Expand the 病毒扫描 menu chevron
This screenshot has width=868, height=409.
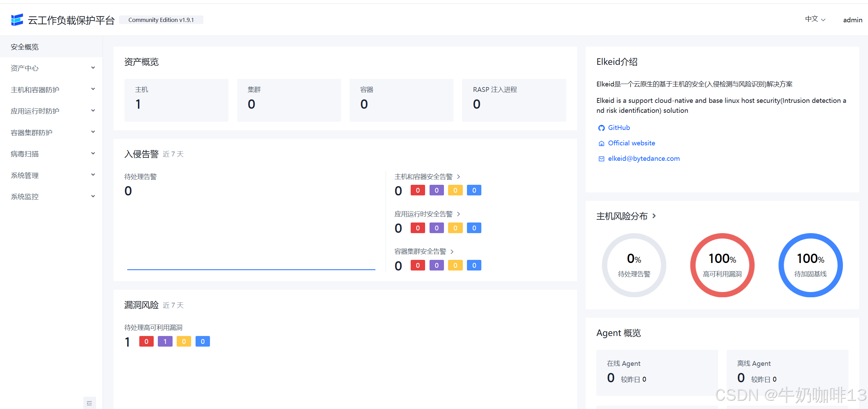coord(93,154)
